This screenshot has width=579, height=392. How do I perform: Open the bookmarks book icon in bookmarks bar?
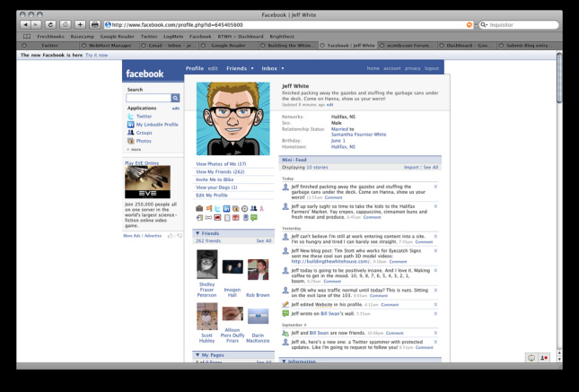(x=27, y=36)
